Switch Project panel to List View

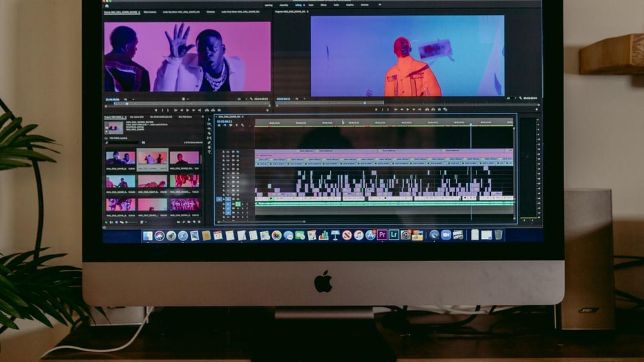pyautogui.click(x=111, y=222)
